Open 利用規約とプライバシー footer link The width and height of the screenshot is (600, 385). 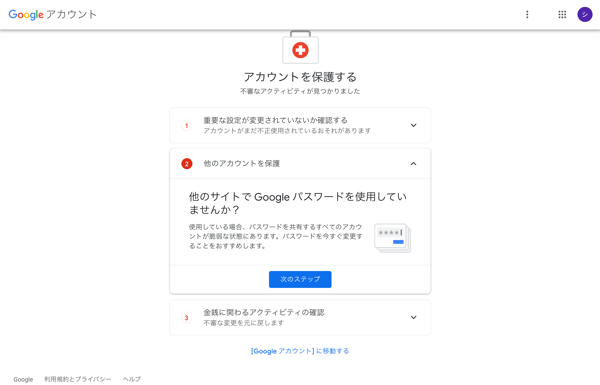point(78,379)
